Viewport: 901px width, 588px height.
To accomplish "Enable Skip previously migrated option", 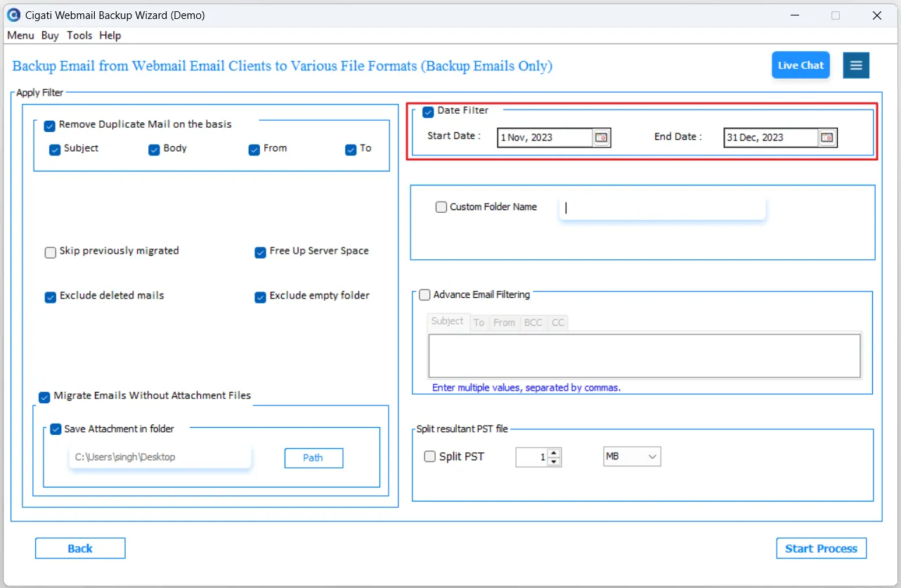I will [x=51, y=252].
